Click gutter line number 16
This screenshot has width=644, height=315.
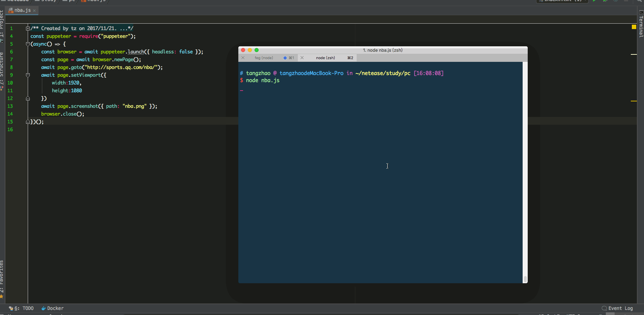[10, 129]
